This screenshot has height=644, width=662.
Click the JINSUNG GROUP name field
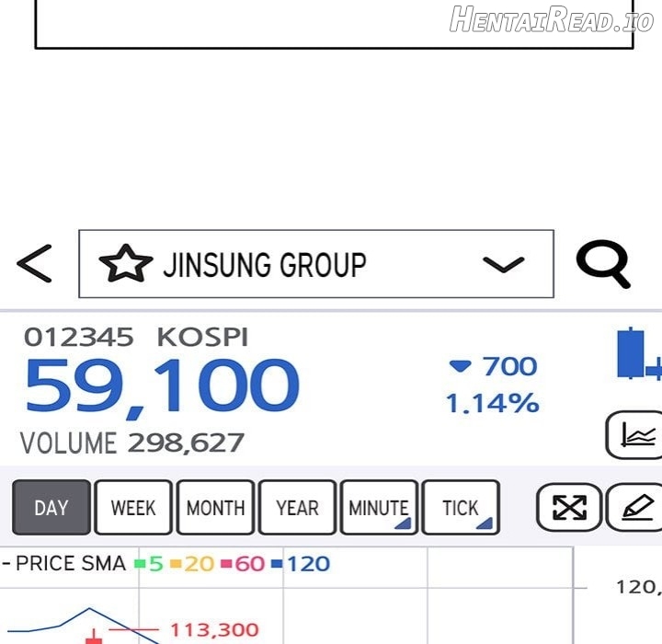pyautogui.click(x=316, y=264)
